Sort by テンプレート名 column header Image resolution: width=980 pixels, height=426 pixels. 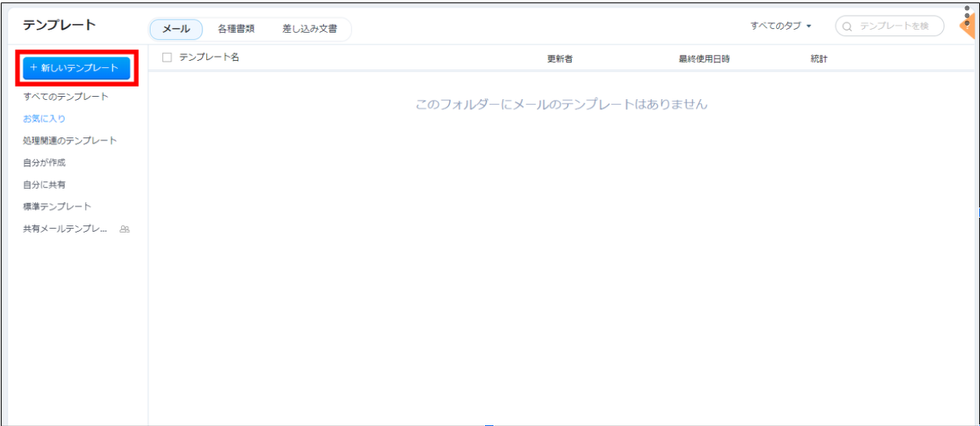(x=209, y=57)
